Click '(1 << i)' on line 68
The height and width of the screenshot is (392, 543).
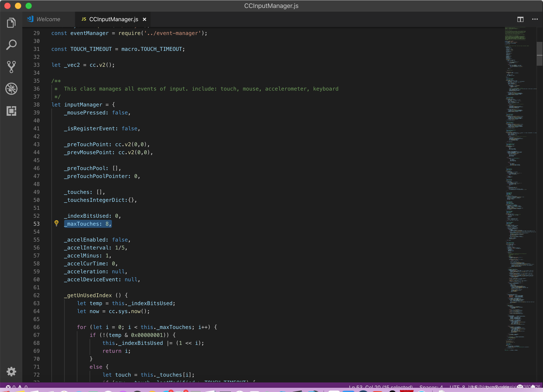pyautogui.click(x=189, y=343)
